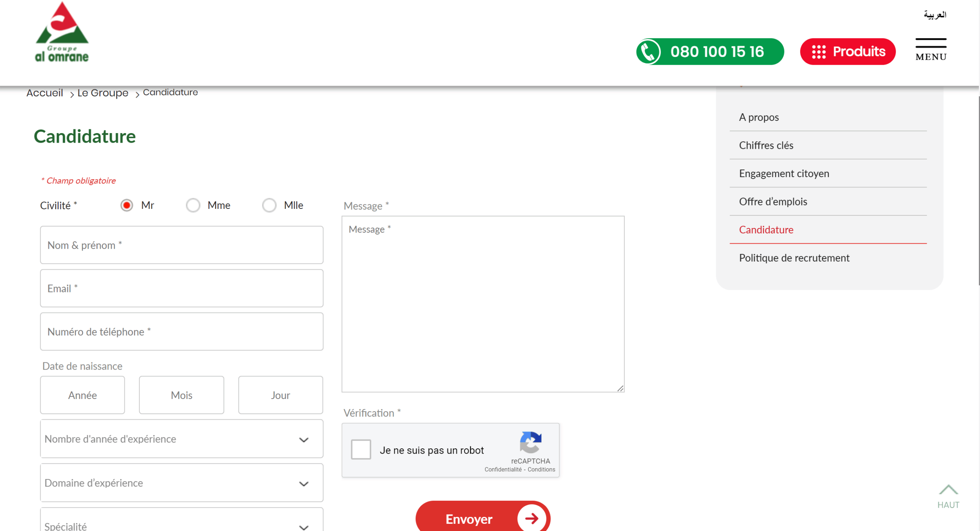Open reCAPTCHA Confidentialité link
The image size is (980, 531).
tap(503, 469)
